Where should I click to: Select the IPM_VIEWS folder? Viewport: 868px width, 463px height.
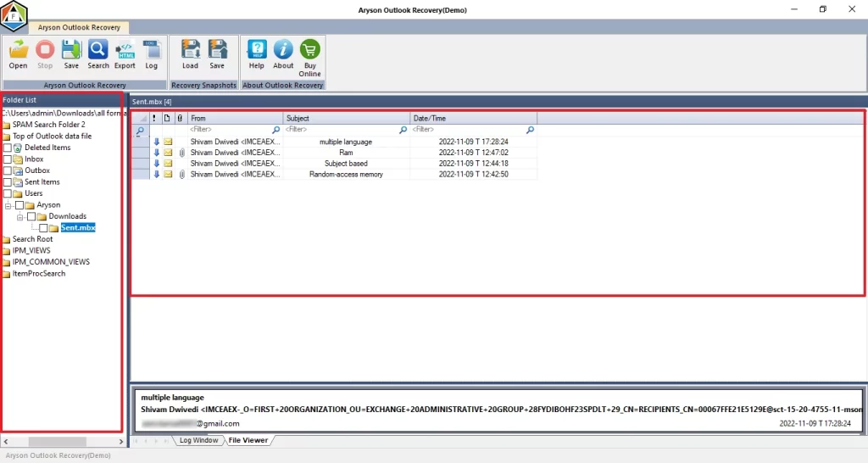31,251
